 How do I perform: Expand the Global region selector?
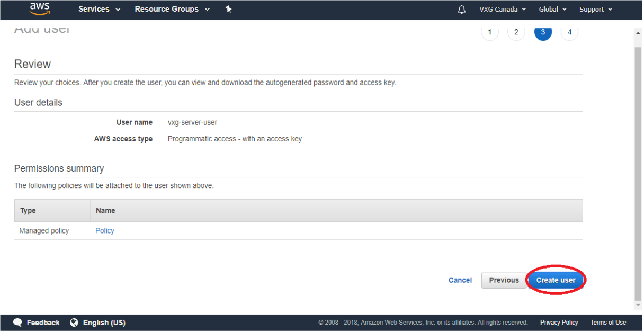552,10
